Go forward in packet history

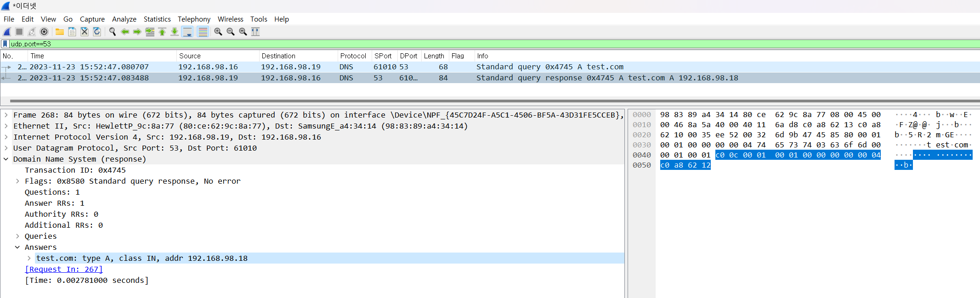[x=137, y=32]
